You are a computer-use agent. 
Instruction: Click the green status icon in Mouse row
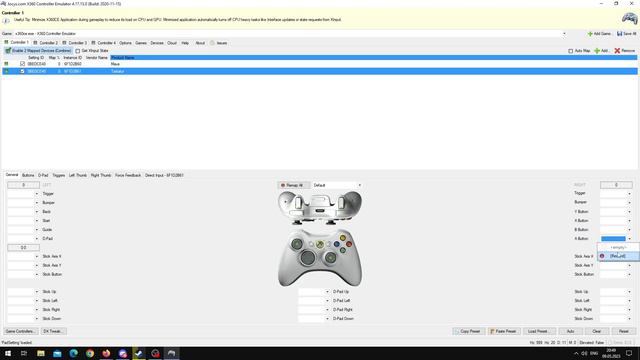click(6, 64)
